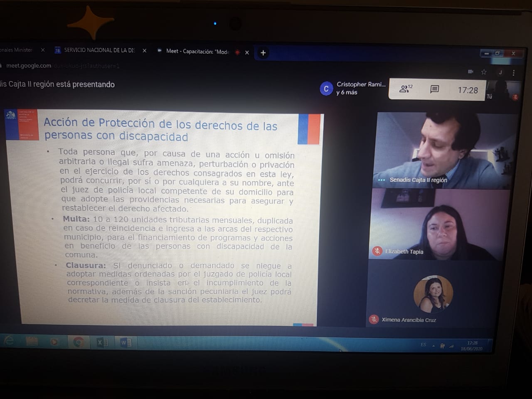Open the Meet chat panel
Image resolution: width=532 pixels, height=399 pixels.
coord(434,89)
